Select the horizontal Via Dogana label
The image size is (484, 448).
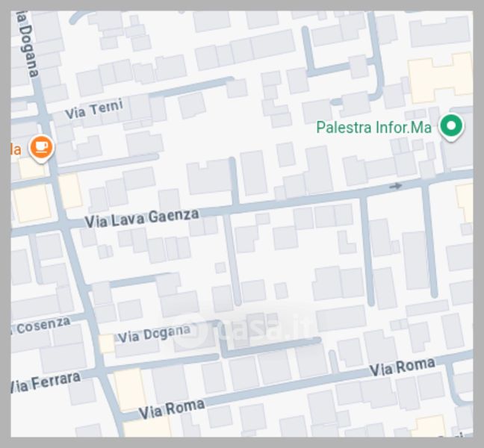[155, 334]
